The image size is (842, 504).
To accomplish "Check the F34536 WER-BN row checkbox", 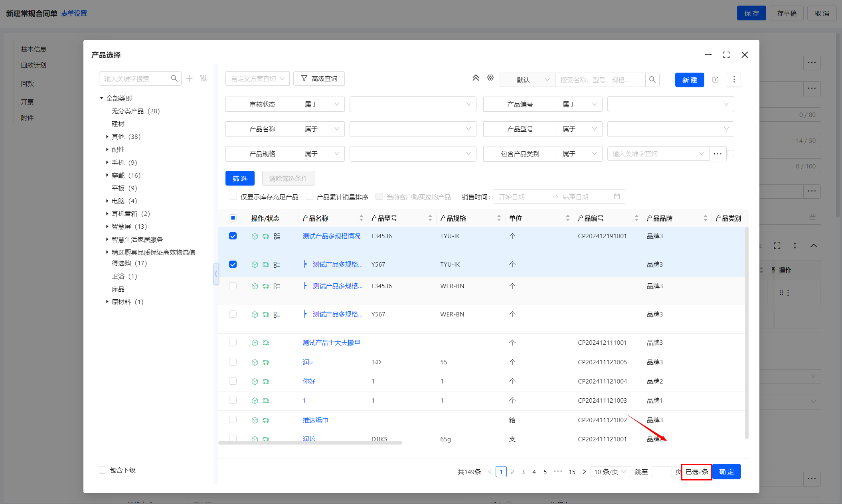I will click(233, 286).
